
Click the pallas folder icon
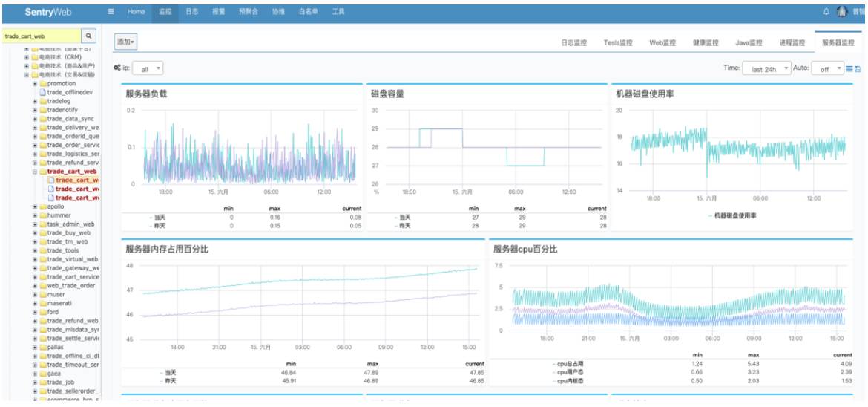[x=42, y=347]
